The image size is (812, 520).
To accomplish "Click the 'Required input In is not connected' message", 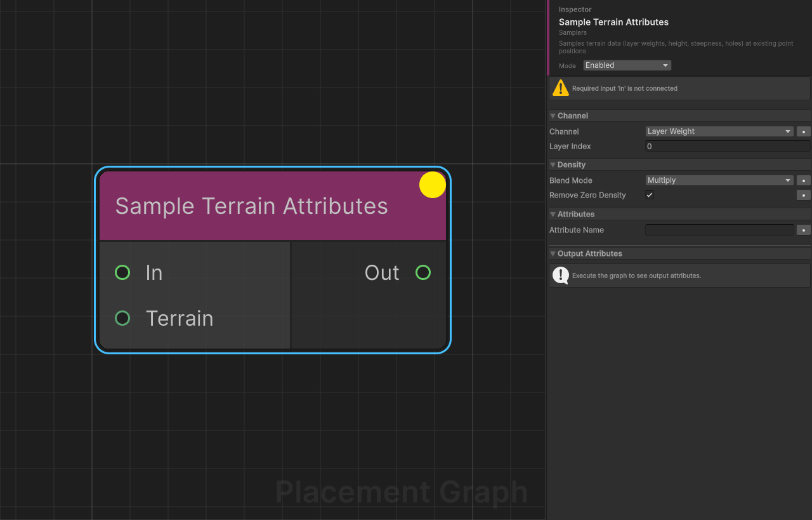I will point(625,88).
